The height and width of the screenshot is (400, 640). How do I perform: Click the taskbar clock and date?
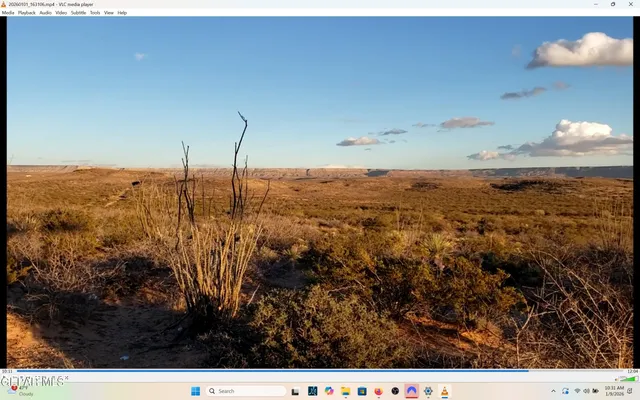click(614, 391)
